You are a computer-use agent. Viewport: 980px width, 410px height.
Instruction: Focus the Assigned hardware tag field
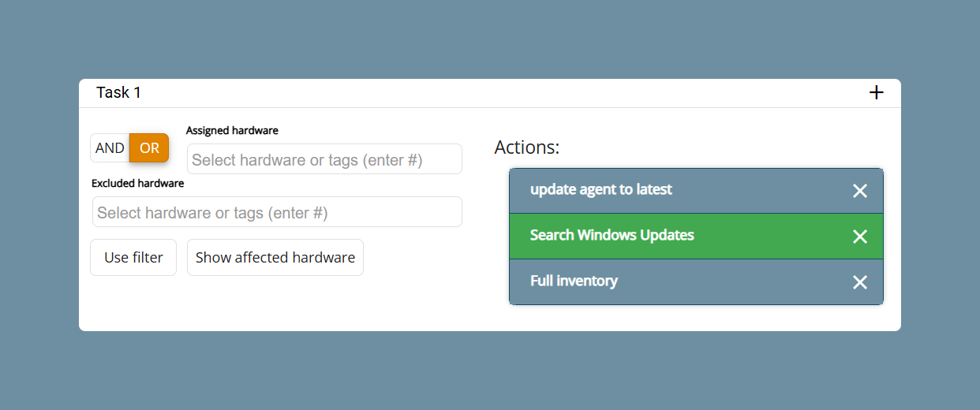(x=324, y=159)
